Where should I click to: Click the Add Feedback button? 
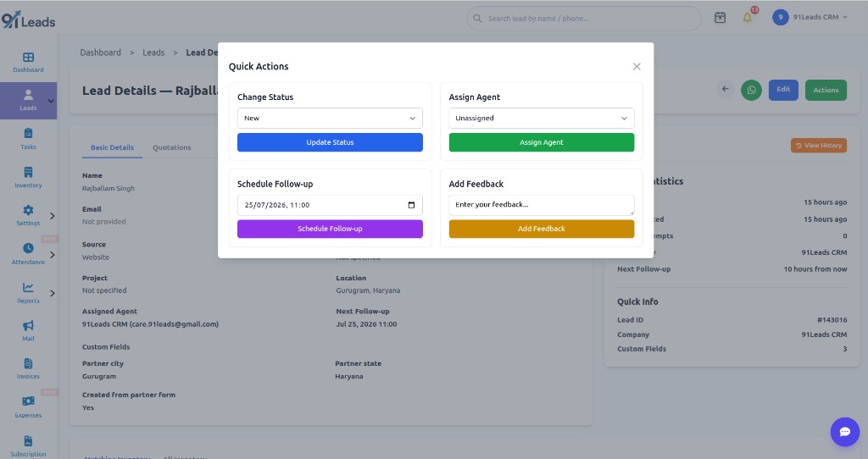pos(542,229)
